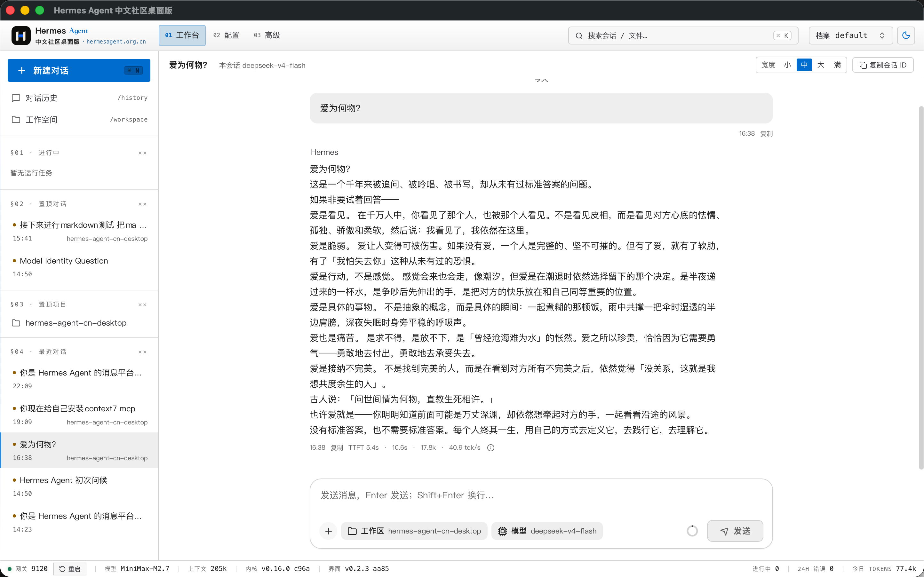Collapse the §03 置顶项目 section

pyautogui.click(x=142, y=304)
